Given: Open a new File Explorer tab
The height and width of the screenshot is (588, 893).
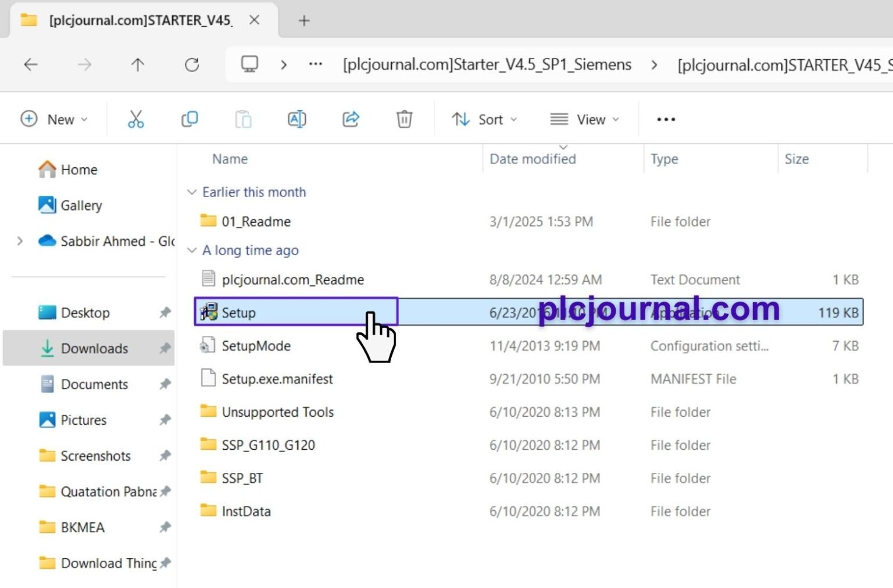Looking at the screenshot, I should click(303, 20).
